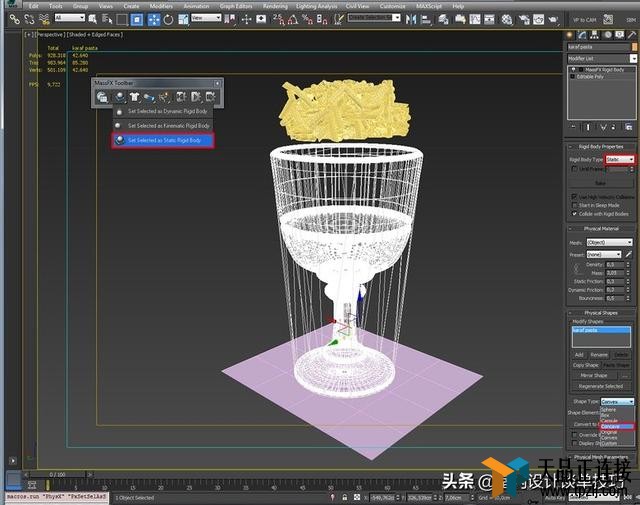
Task: Open the physical material Preset dropdown
Action: [604, 254]
